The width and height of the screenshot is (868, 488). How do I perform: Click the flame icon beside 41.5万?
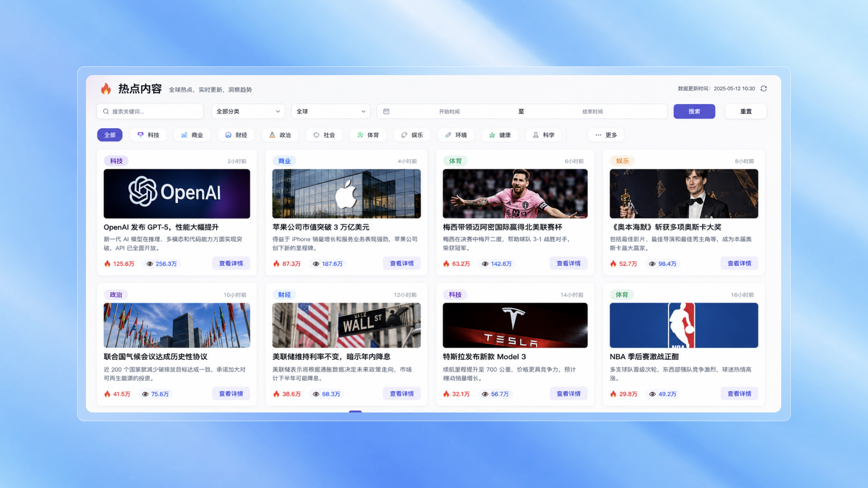pyautogui.click(x=107, y=394)
